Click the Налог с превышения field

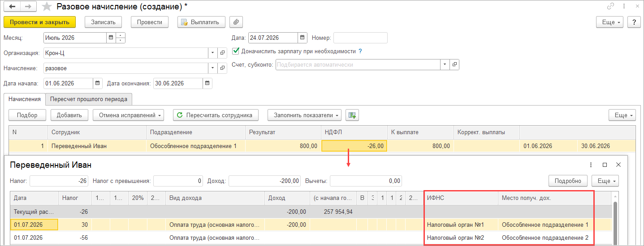point(178,181)
